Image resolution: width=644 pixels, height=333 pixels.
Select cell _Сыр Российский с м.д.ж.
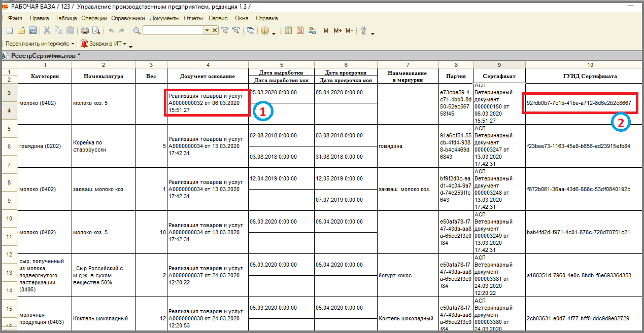pyautogui.click(x=104, y=275)
